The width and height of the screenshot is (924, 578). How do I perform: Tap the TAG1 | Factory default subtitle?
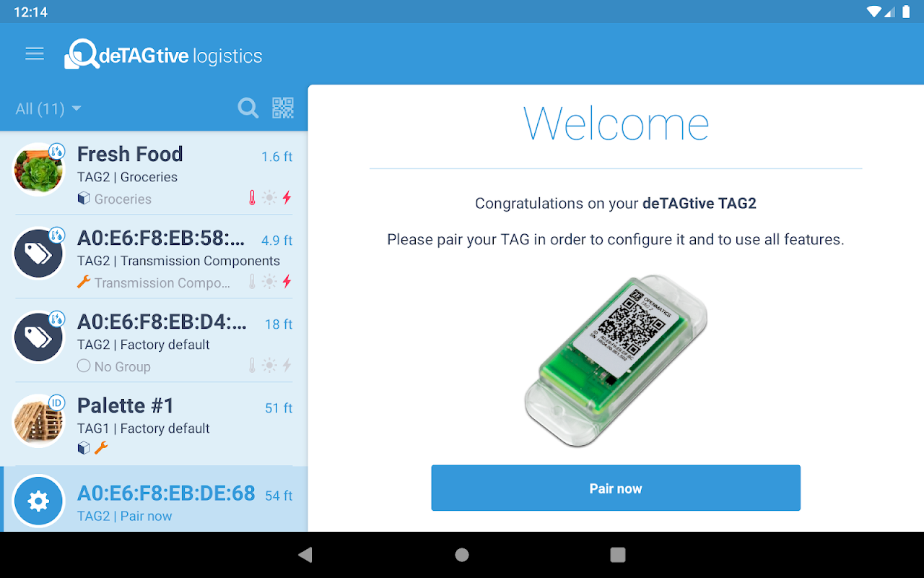click(x=144, y=428)
